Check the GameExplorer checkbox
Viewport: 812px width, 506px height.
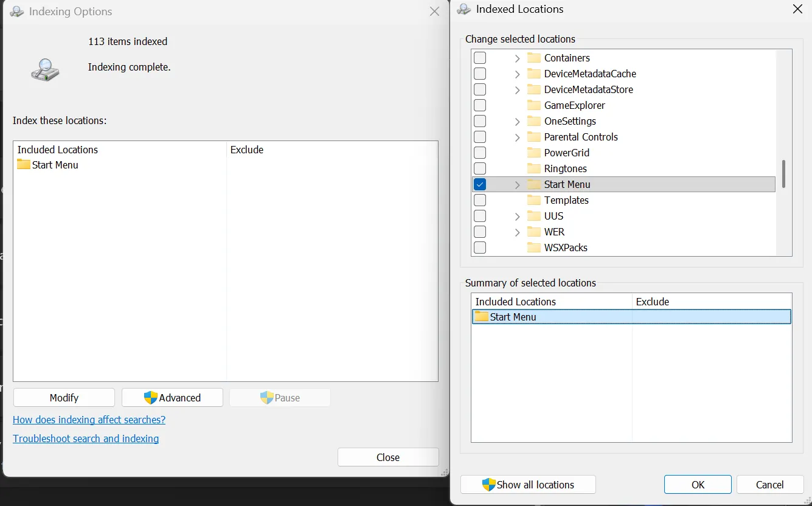tap(480, 105)
